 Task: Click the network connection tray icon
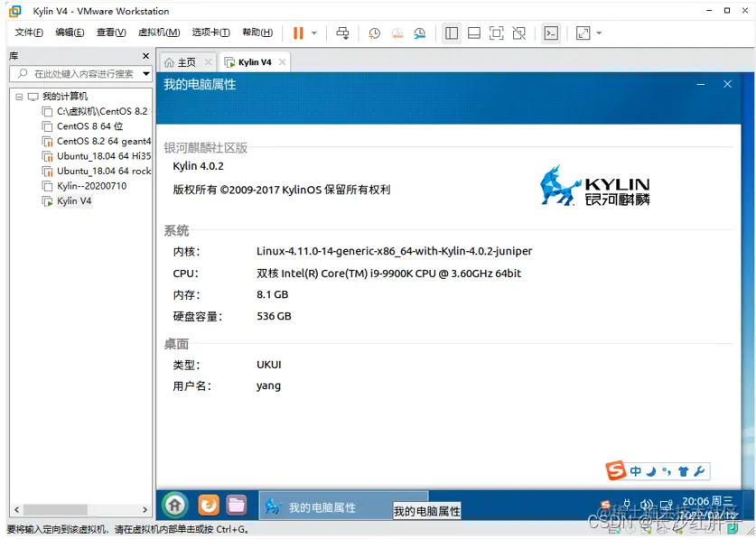point(667,506)
